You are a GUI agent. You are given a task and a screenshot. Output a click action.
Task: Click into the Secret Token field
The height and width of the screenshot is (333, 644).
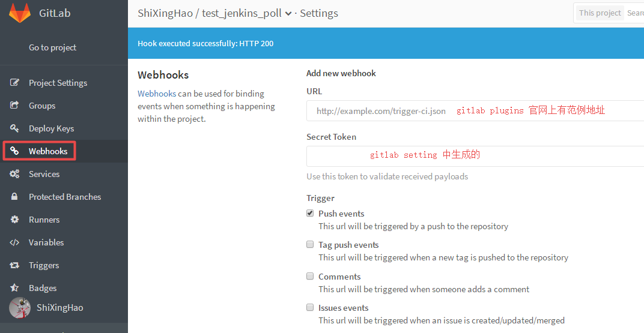coord(475,156)
